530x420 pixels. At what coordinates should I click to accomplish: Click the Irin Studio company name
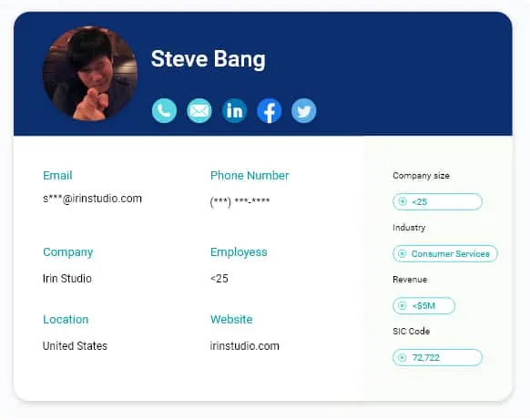(x=66, y=278)
